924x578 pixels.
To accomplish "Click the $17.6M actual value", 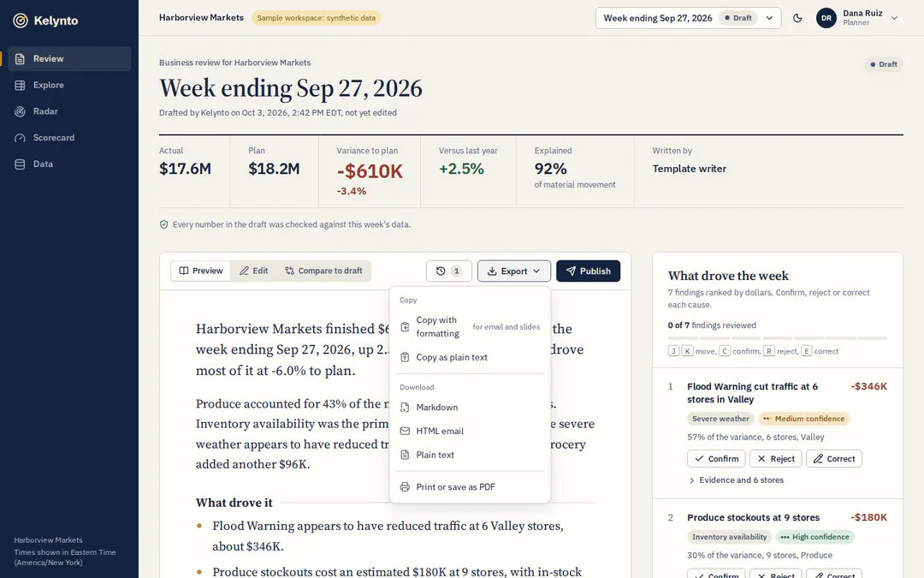I will pyautogui.click(x=185, y=170).
